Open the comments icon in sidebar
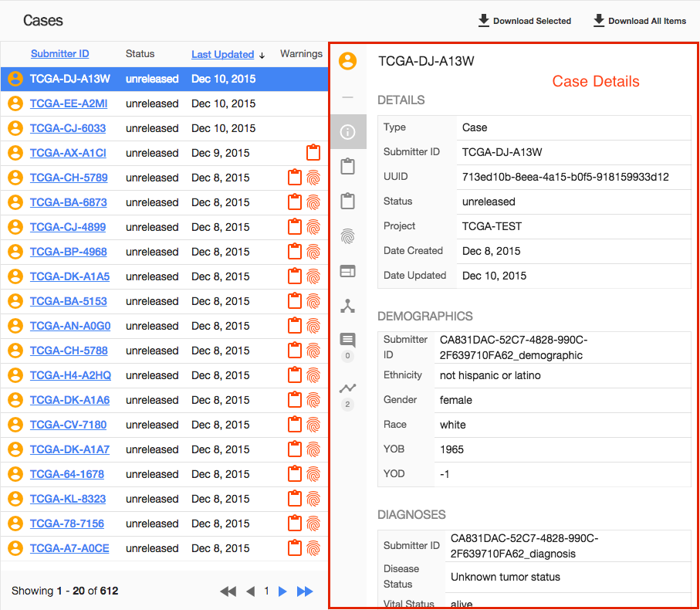Image resolution: width=700 pixels, height=610 pixels. point(347,340)
